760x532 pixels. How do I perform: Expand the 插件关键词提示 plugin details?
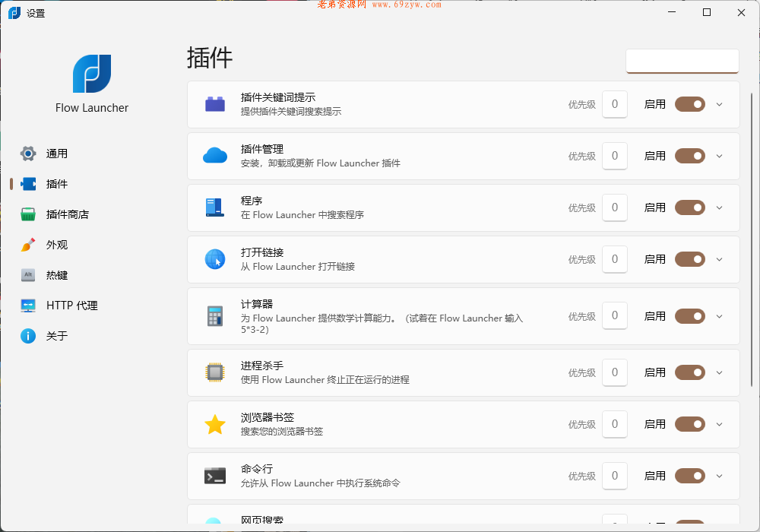(719, 105)
